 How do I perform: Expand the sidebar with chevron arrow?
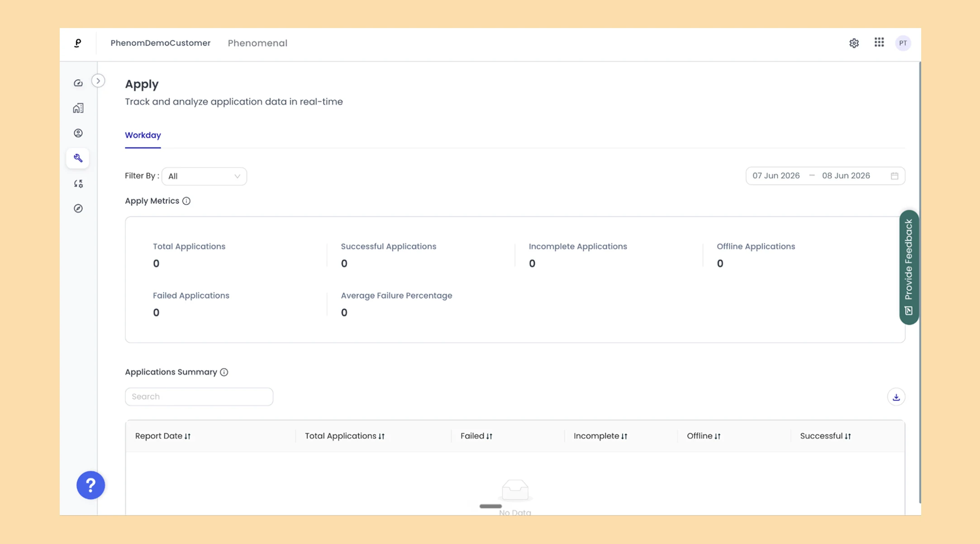click(98, 81)
